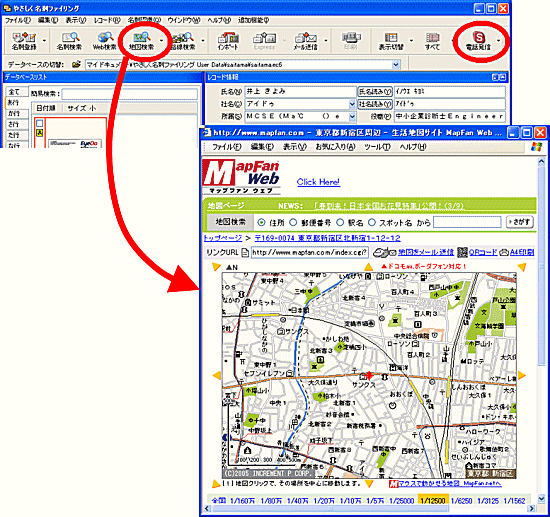Open the メール送信 send mail tool
The height and width of the screenshot is (517, 550).
point(305,41)
